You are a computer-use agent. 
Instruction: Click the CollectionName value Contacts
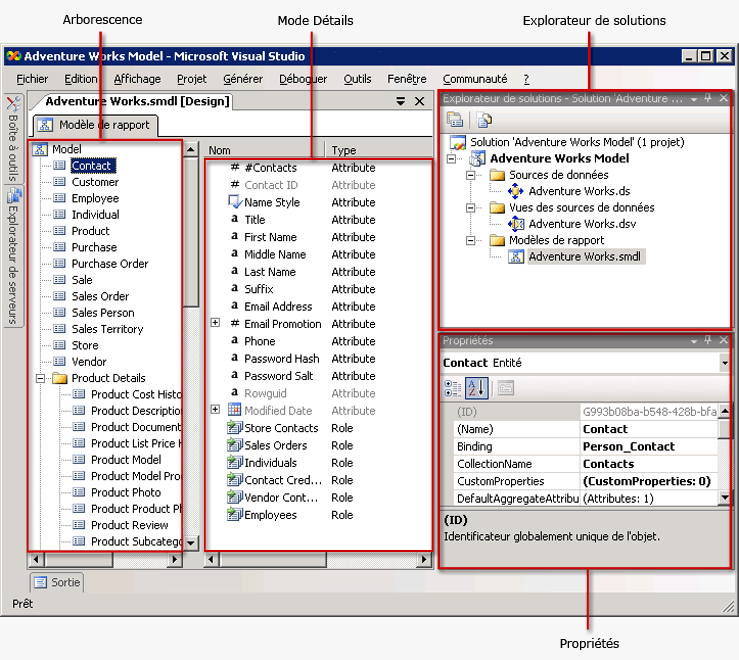tap(649, 464)
